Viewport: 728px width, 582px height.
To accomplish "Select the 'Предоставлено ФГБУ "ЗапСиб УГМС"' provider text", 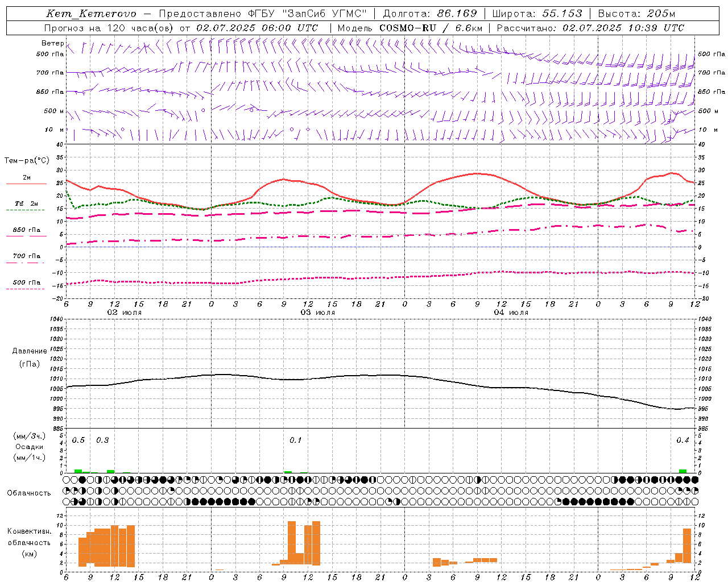I will [263, 14].
